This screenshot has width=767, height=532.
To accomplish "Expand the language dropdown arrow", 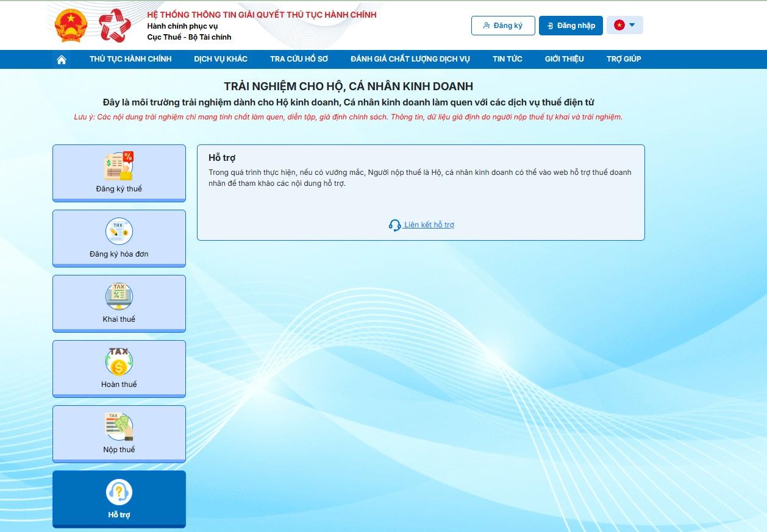I will [632, 25].
